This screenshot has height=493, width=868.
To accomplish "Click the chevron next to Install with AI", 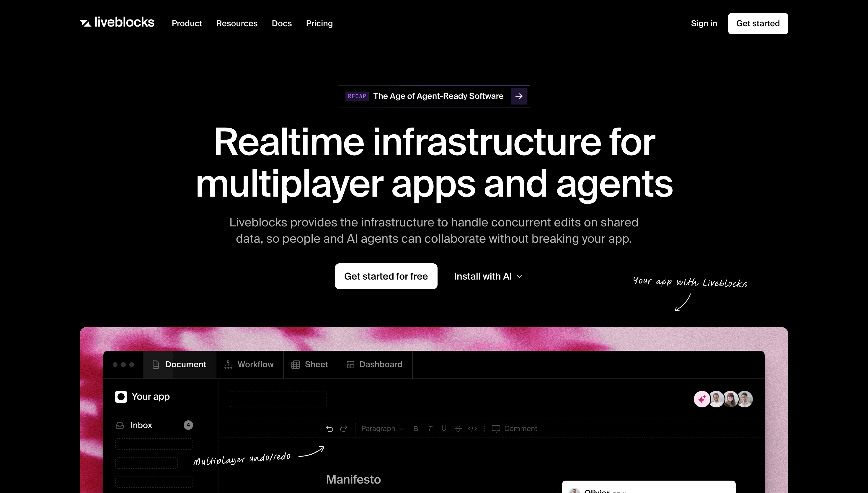I will click(x=520, y=277).
